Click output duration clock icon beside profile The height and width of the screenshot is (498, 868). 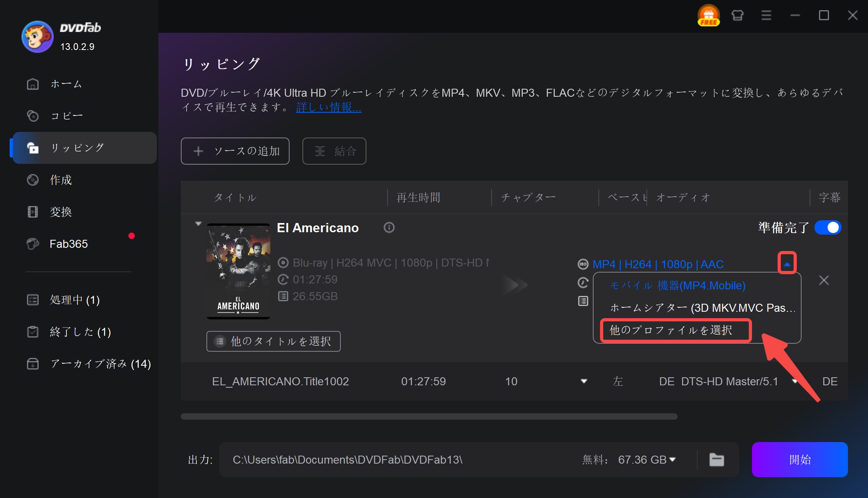583,283
